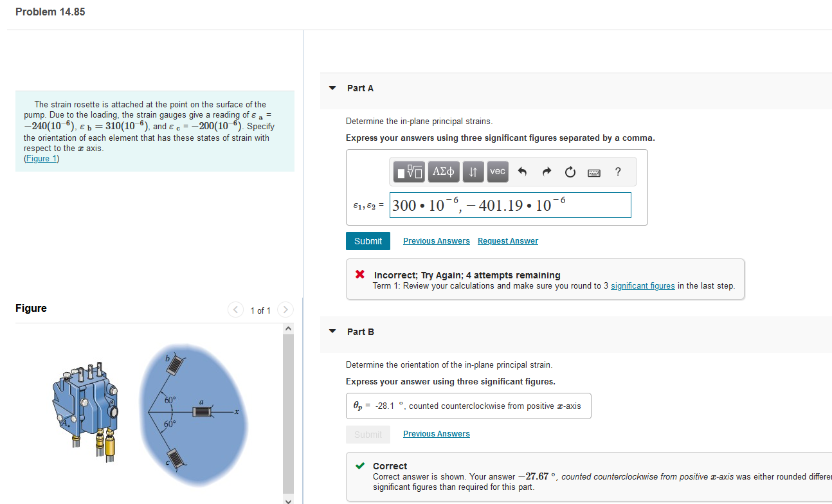Go to the next figure

(x=285, y=310)
